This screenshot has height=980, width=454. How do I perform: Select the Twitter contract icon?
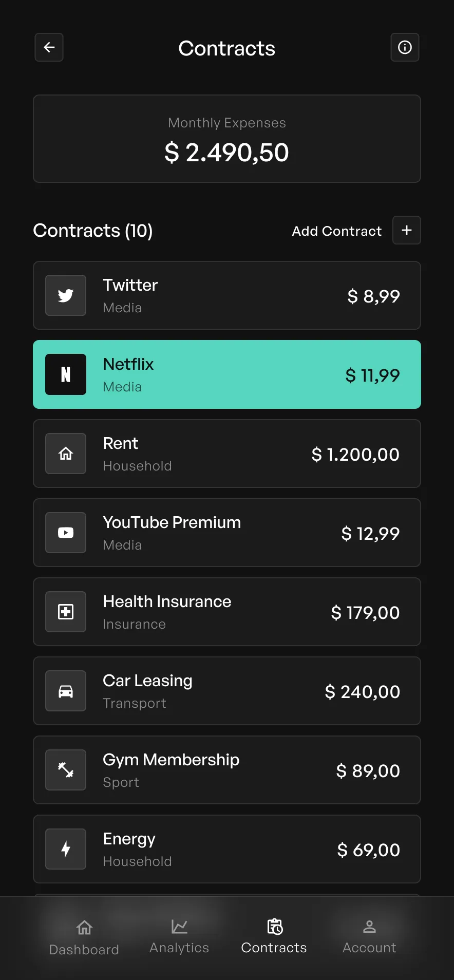66,295
